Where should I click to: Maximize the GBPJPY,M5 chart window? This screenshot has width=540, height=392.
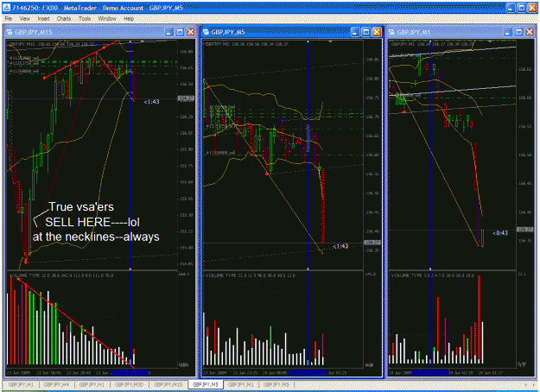point(366,32)
